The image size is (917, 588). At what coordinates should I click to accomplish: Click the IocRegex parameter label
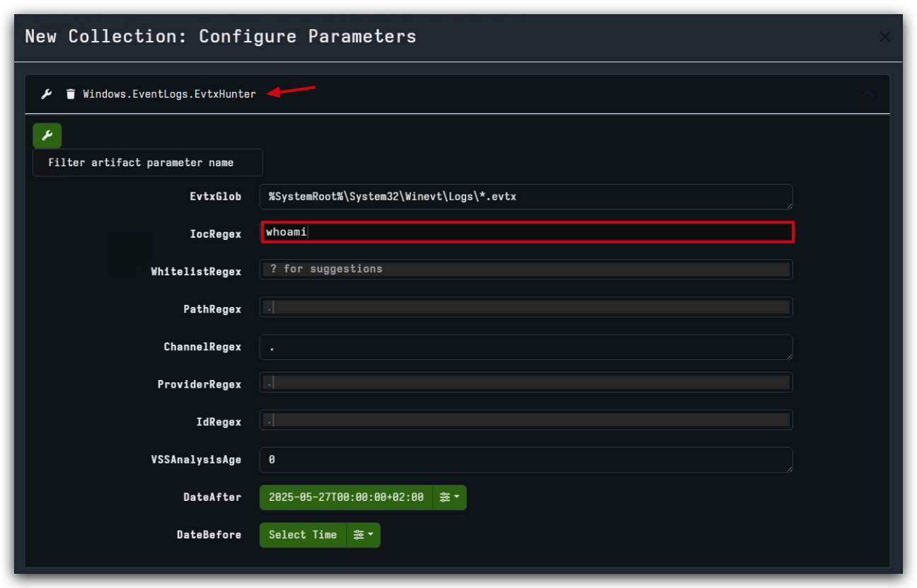coord(216,234)
